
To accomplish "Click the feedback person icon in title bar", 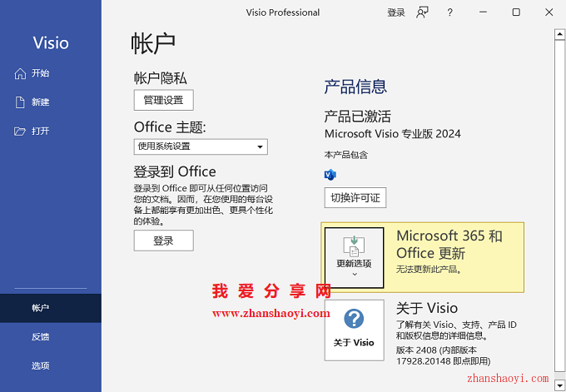I will (422, 12).
